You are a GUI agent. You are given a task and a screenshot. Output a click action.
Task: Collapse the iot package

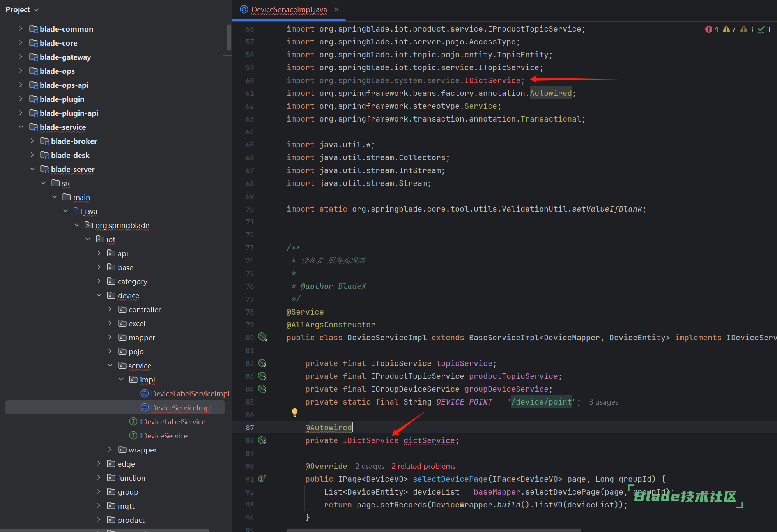(88, 239)
